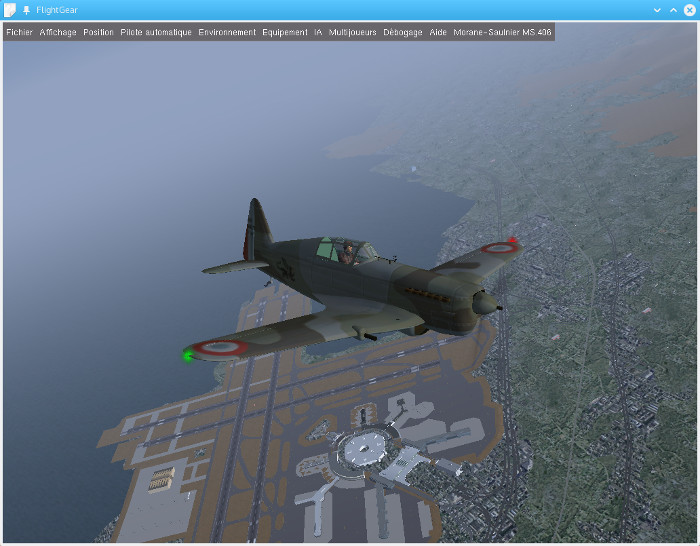Expand the Environnement menu
Viewport: 700px width, 546px height.
click(x=227, y=32)
